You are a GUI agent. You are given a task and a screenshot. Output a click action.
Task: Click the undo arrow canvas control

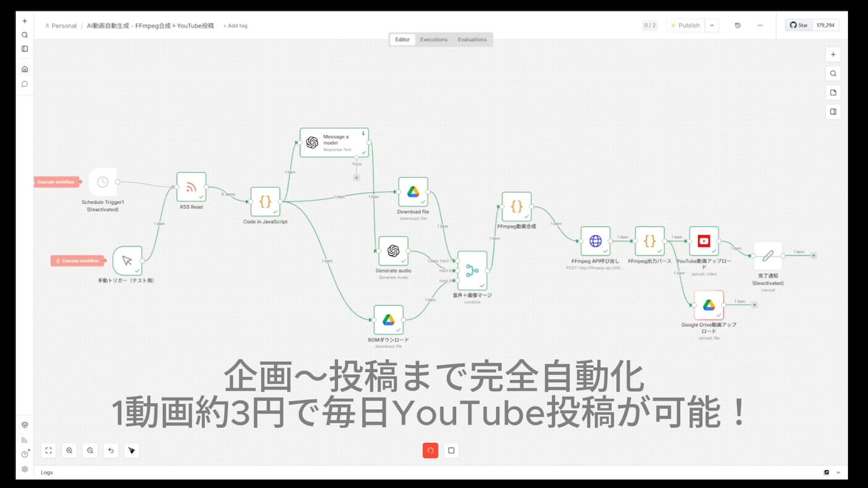[111, 450]
